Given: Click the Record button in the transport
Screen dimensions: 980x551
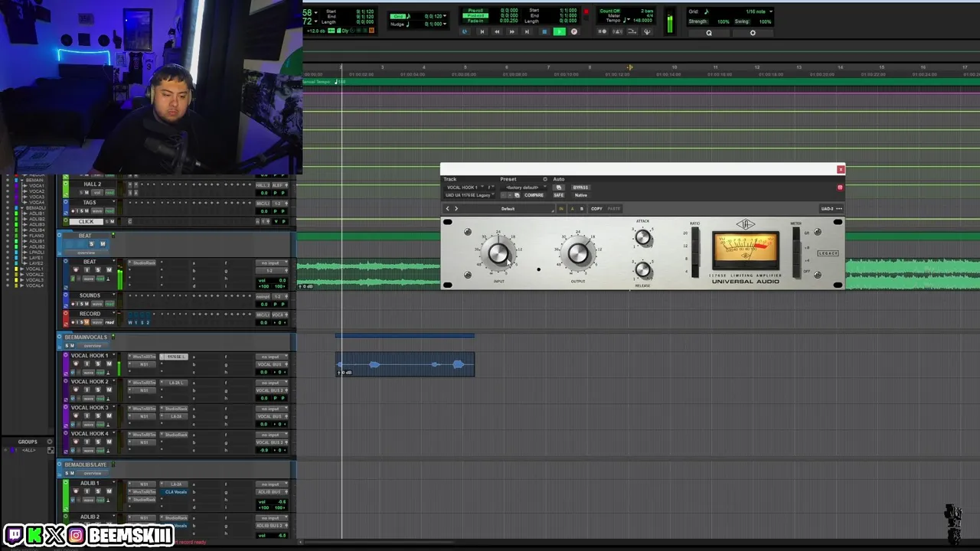Looking at the screenshot, I should pos(573,31).
